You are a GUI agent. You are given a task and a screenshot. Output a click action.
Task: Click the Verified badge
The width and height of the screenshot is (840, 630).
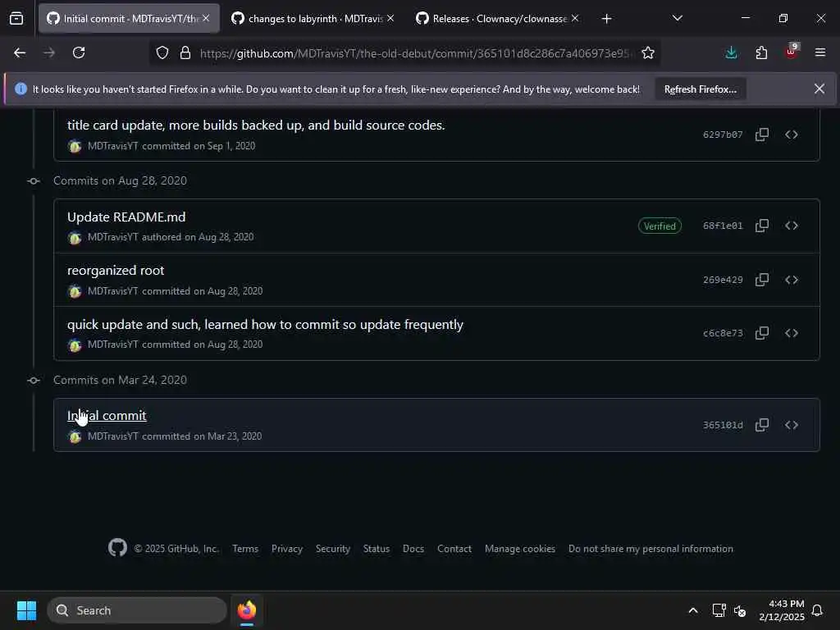coord(660,226)
